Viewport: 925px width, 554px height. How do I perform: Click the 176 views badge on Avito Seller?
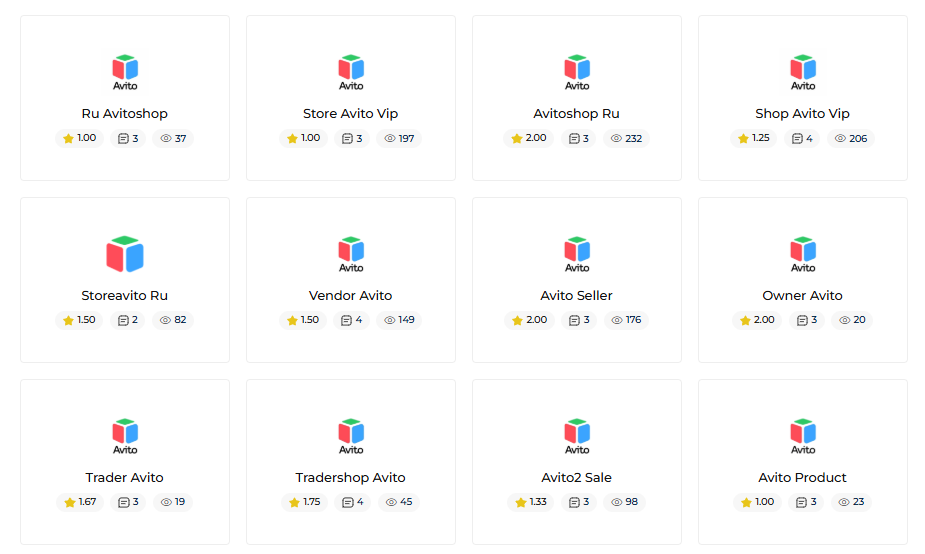click(x=626, y=320)
